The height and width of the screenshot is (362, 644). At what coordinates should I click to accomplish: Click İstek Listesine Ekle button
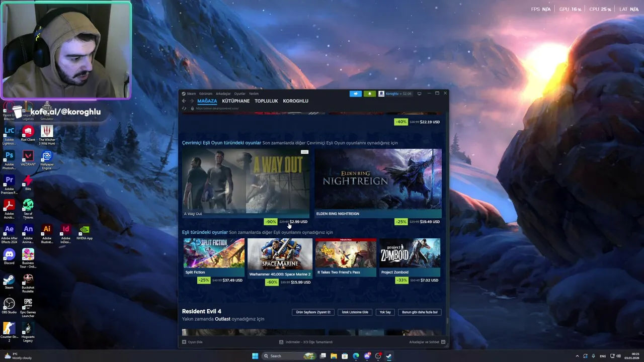click(355, 312)
